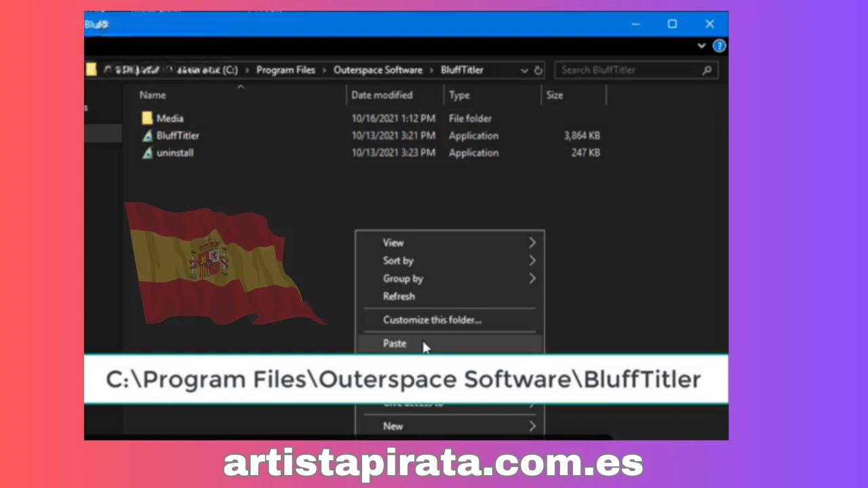Select Refresh in the context menu

pos(399,296)
